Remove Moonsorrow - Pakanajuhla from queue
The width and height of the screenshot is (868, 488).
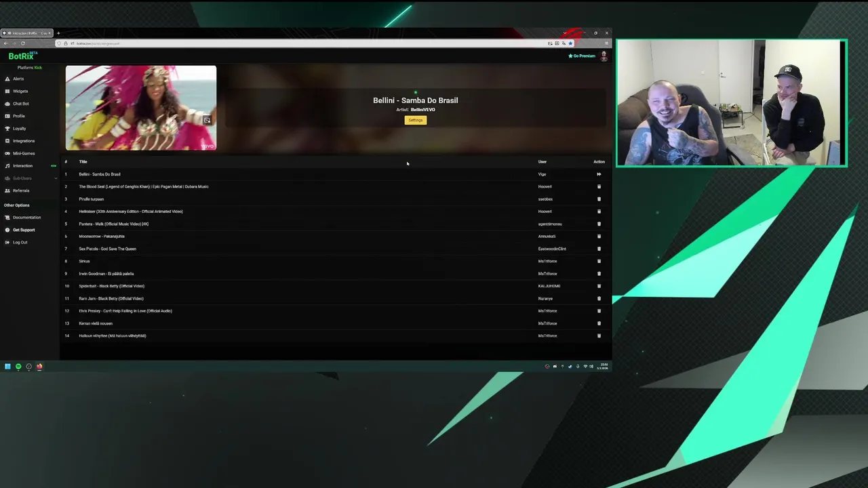[x=599, y=237]
